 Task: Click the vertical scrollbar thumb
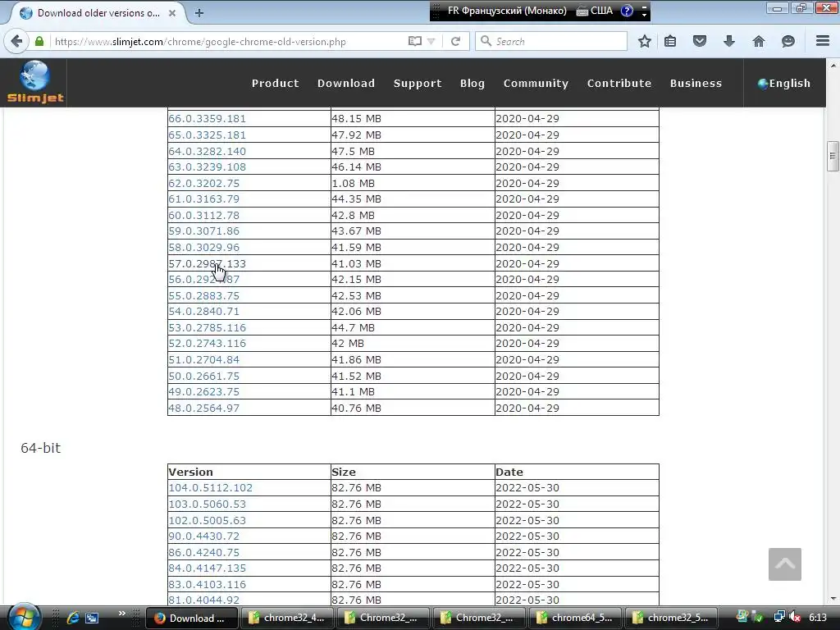[833, 156]
